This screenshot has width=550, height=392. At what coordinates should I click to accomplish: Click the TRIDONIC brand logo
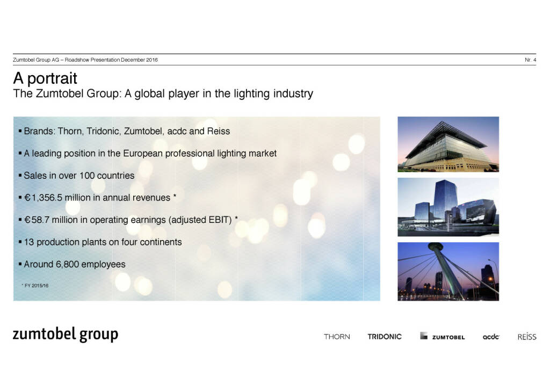tap(385, 337)
